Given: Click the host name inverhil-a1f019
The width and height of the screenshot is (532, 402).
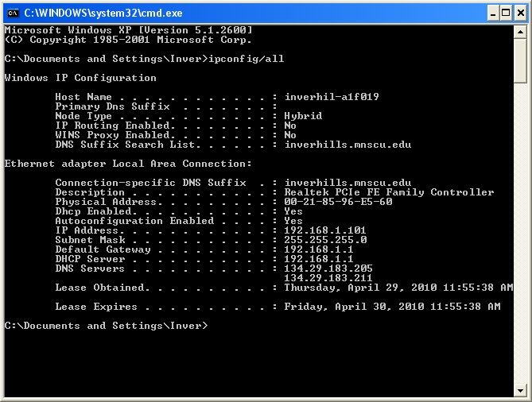Looking at the screenshot, I should tap(332, 97).
